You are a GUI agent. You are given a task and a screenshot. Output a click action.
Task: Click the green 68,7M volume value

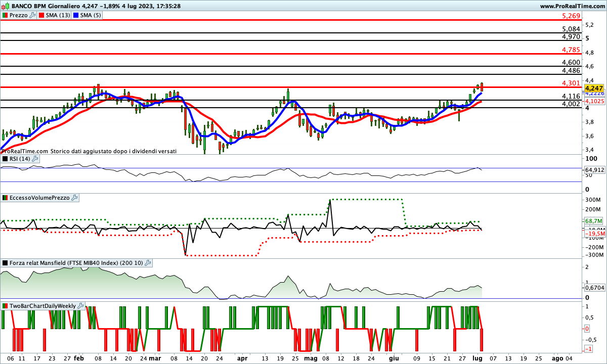click(594, 221)
